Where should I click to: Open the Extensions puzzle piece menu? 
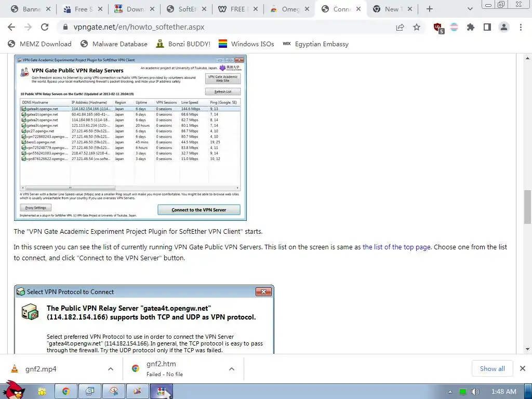click(471, 27)
